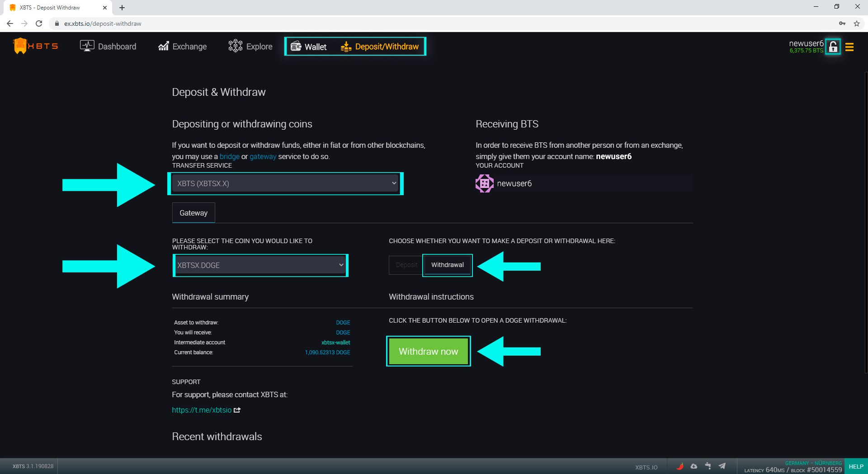Open the gateway link
This screenshot has height=474, width=868.
pos(263,156)
